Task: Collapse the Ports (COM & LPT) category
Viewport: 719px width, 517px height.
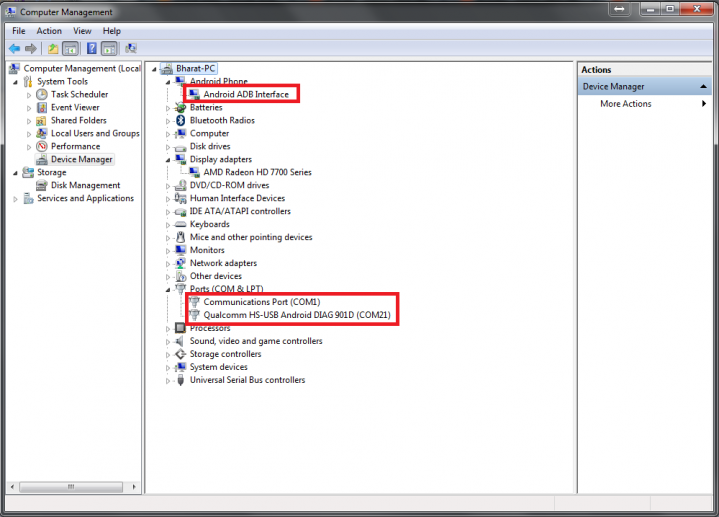Action: tap(168, 290)
